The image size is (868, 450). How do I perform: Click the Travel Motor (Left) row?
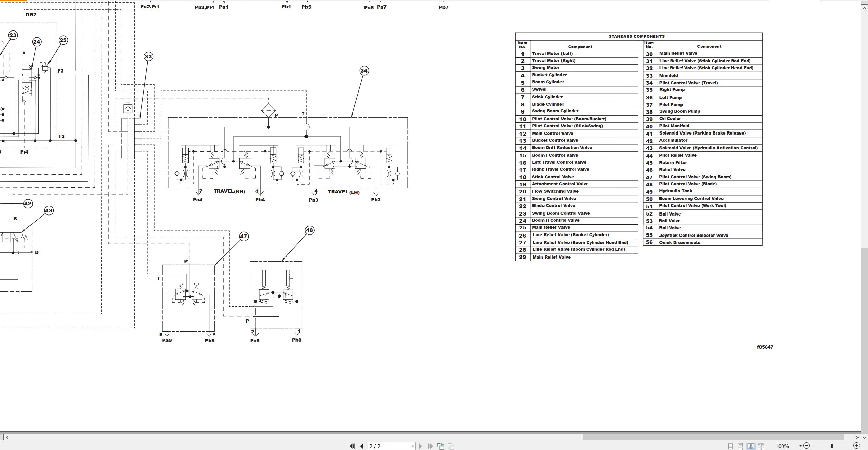point(577,54)
